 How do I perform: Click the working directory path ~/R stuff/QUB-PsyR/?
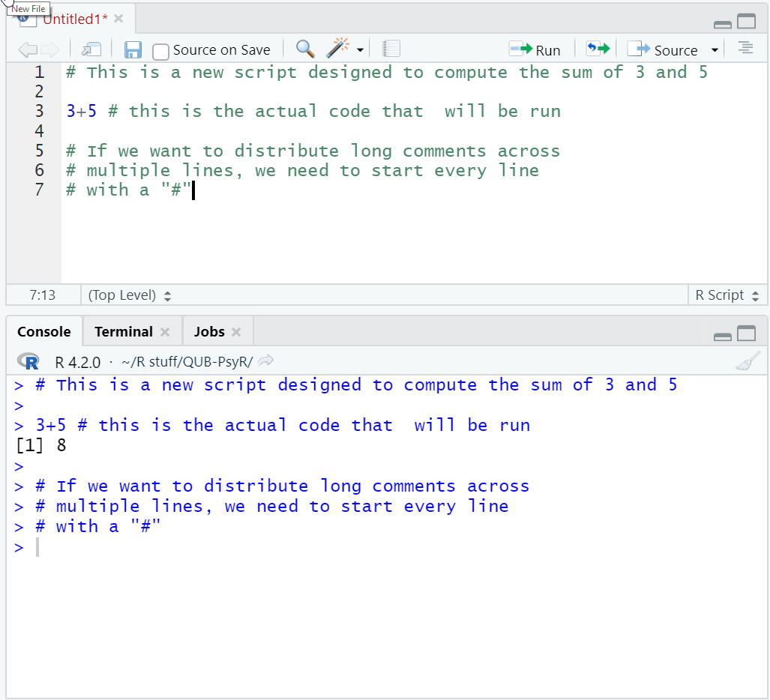[x=187, y=362]
